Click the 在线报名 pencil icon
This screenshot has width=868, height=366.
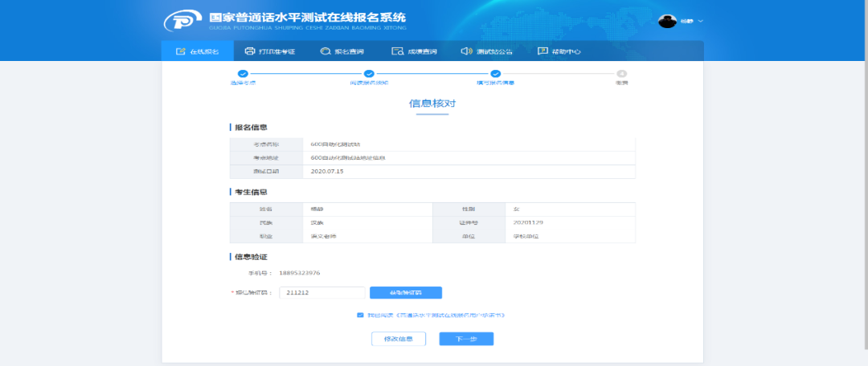[x=180, y=51]
